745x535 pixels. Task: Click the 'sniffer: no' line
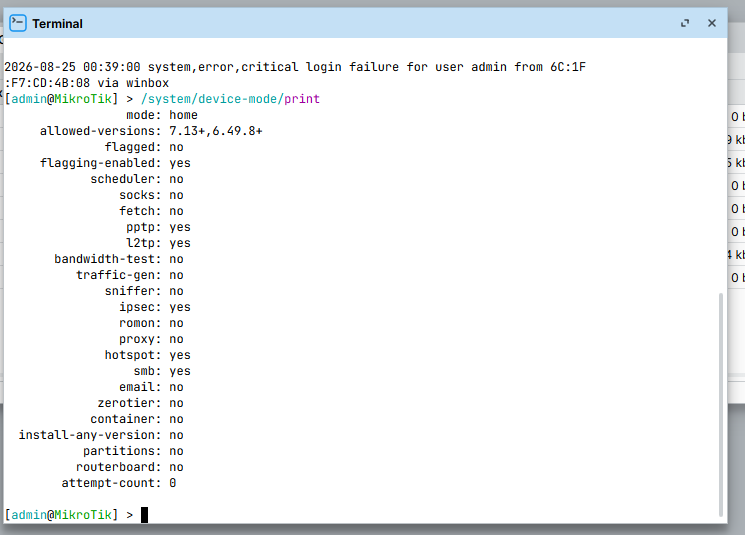coord(144,291)
